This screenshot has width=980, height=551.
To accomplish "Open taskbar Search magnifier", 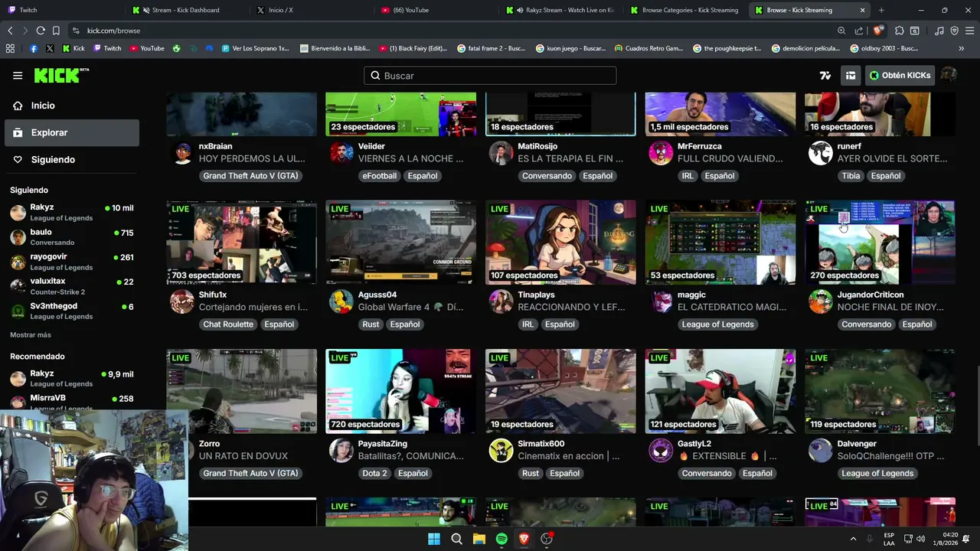I will coord(457,539).
